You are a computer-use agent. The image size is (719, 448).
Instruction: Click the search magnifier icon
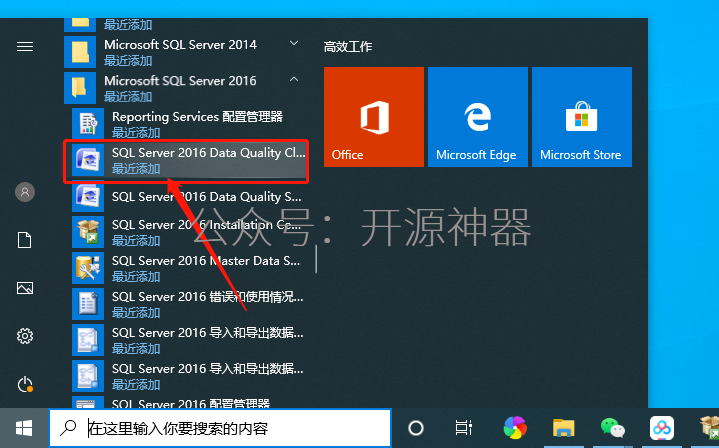pos(68,428)
